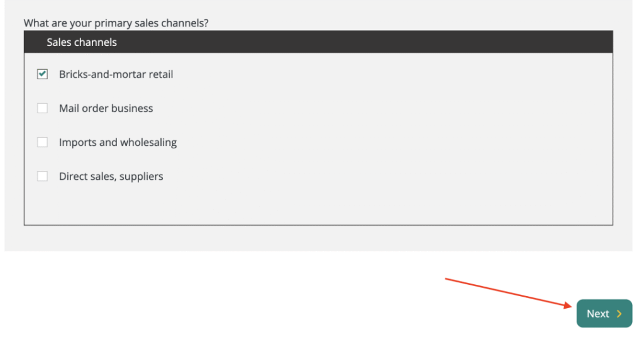This screenshot has height=342, width=644.
Task: Tick the Mail order business checkbox
Action: click(x=42, y=108)
